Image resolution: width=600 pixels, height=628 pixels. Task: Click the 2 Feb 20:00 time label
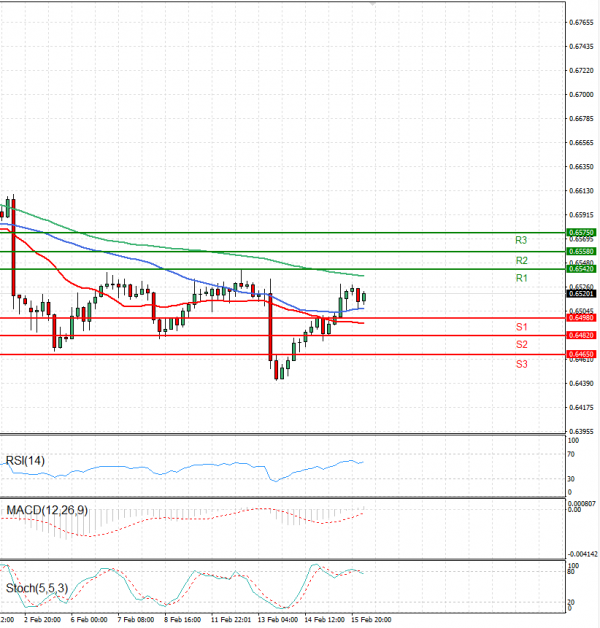pyautogui.click(x=42, y=620)
